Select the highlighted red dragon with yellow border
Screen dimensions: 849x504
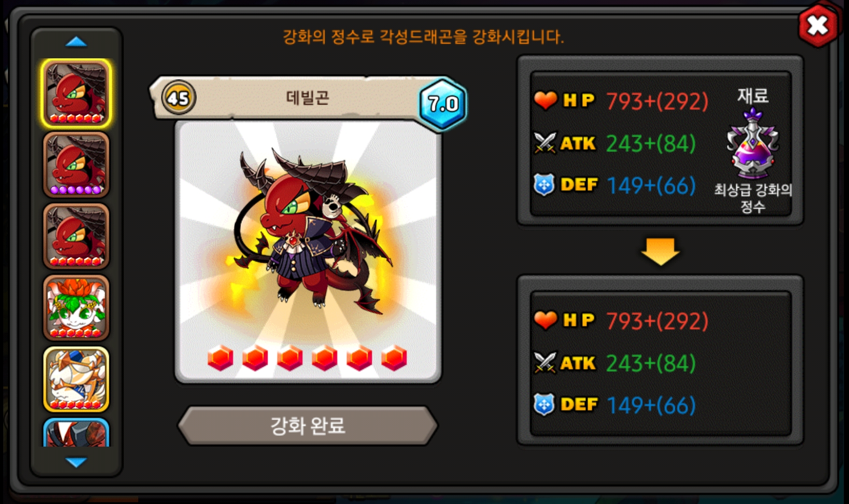pyautogui.click(x=76, y=93)
